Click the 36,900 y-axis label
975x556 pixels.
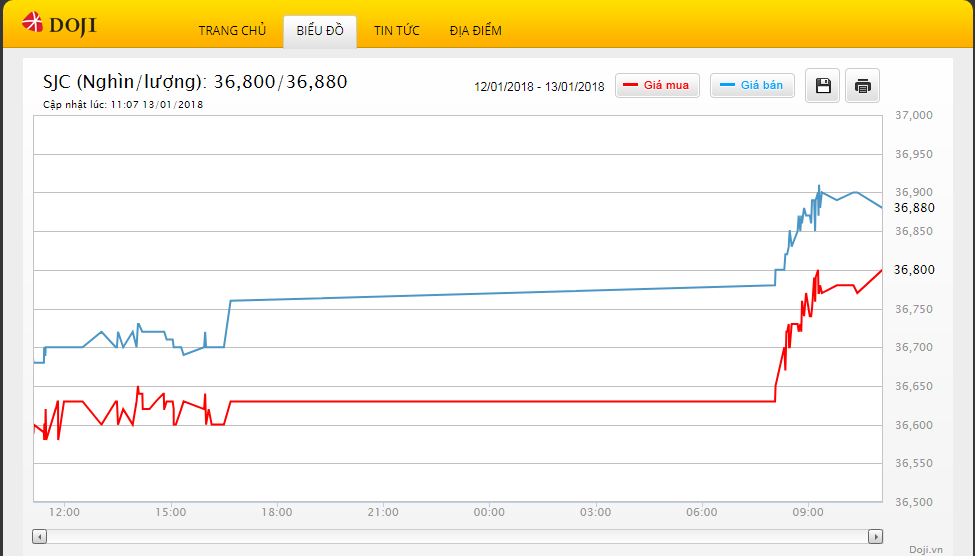pos(914,192)
